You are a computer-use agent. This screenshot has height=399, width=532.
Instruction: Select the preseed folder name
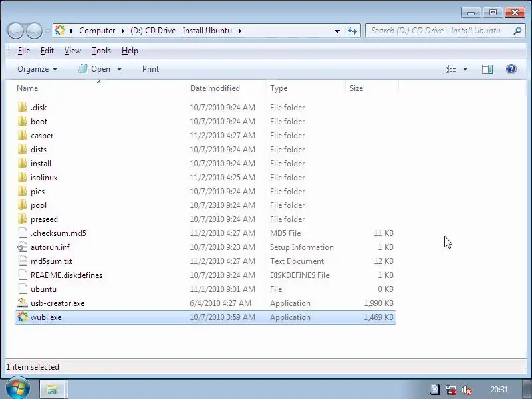pyautogui.click(x=44, y=219)
